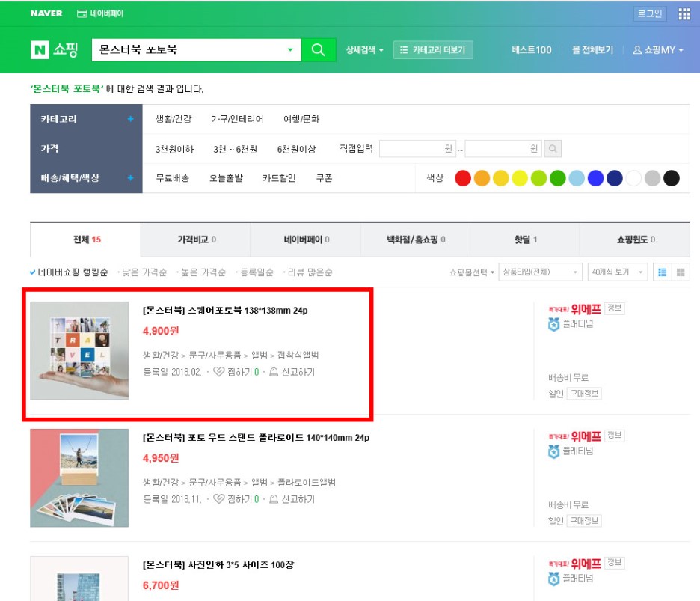Image resolution: width=700 pixels, height=601 pixels.
Task: Sort by 등록일순
Action: point(257,272)
